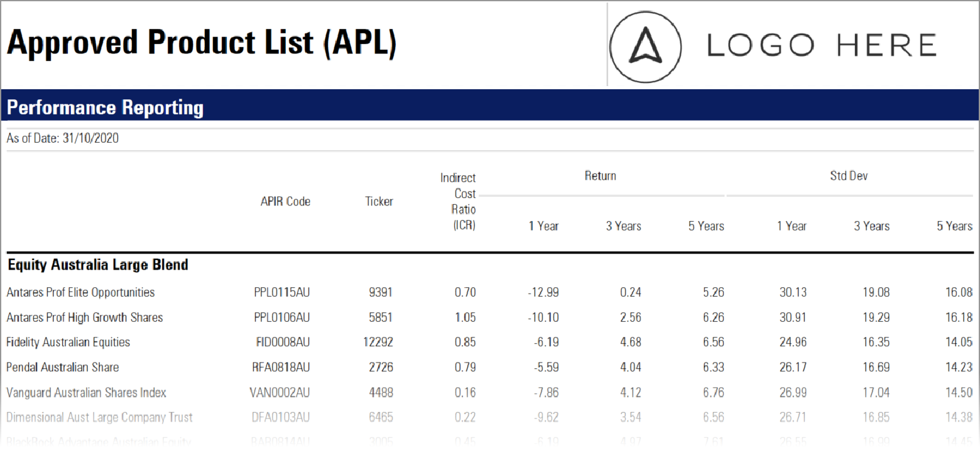Screen dimensions: 980x465
Task: Click 5 Years return value 5.26
Action: [x=714, y=292]
